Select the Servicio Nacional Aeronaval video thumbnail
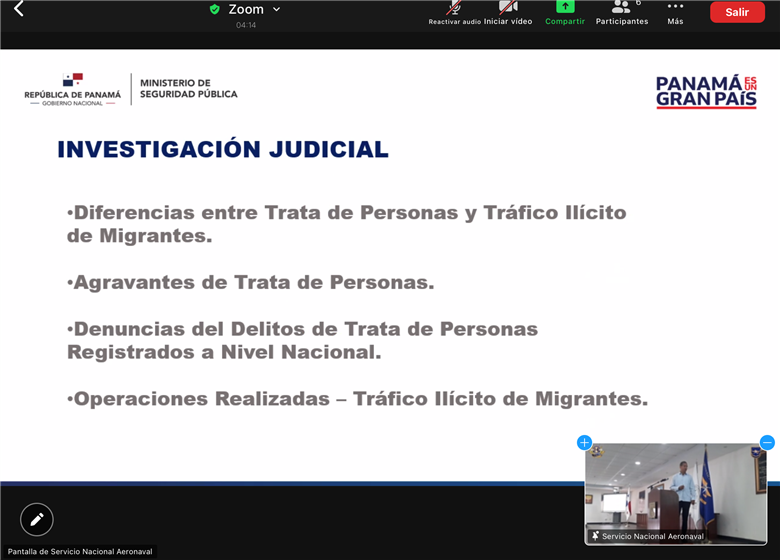780x560 pixels. (x=676, y=493)
